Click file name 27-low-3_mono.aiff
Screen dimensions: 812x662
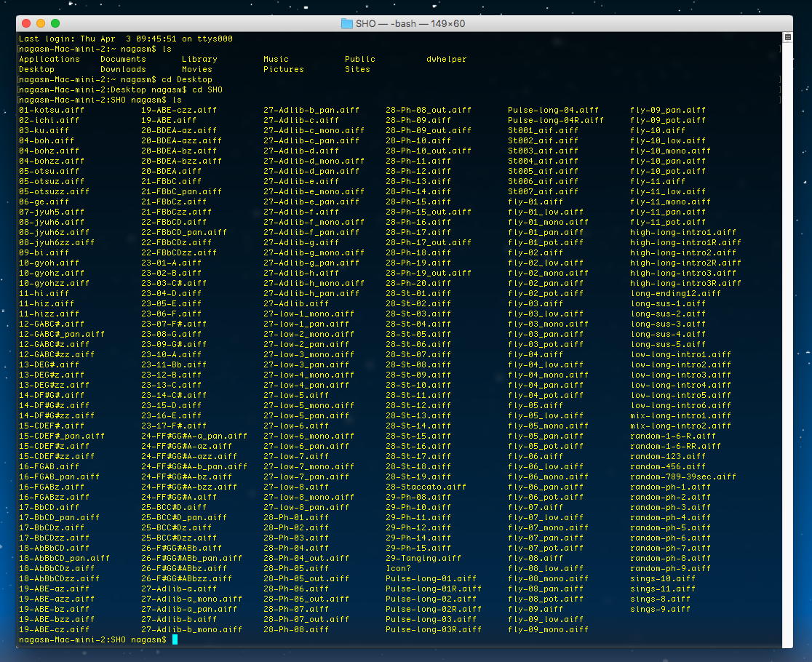[309, 354]
